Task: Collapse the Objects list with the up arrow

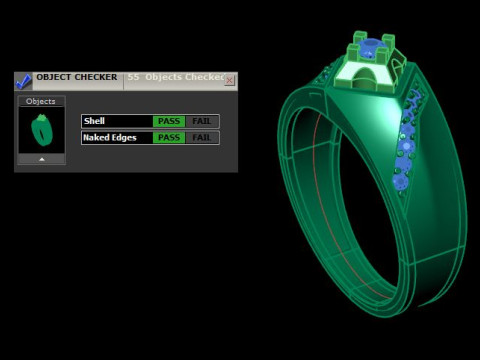Action: (42, 159)
